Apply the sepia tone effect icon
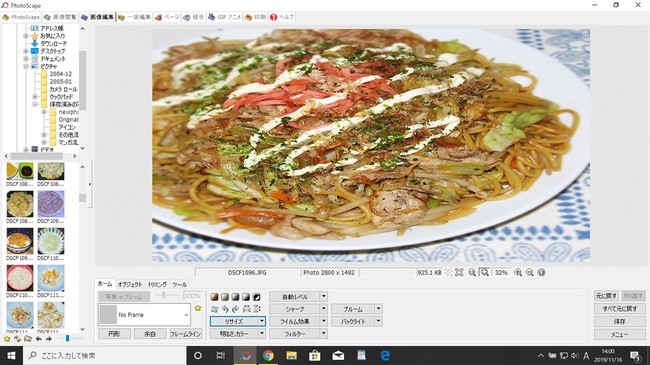The image size is (650, 365). pos(214,297)
